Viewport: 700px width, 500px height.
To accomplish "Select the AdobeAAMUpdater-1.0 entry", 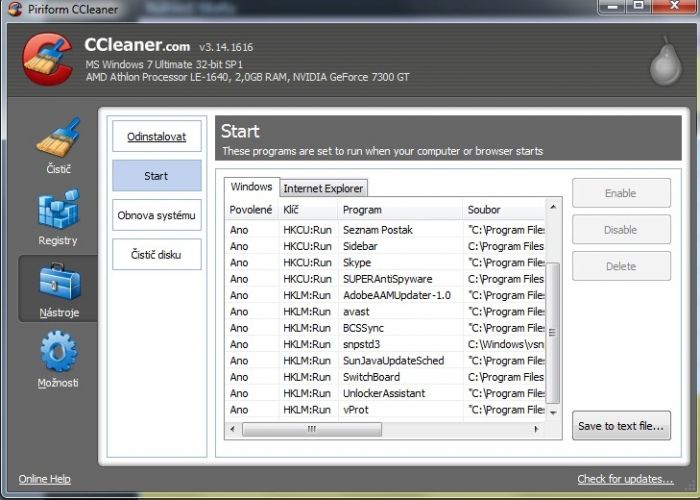I will coord(385,295).
